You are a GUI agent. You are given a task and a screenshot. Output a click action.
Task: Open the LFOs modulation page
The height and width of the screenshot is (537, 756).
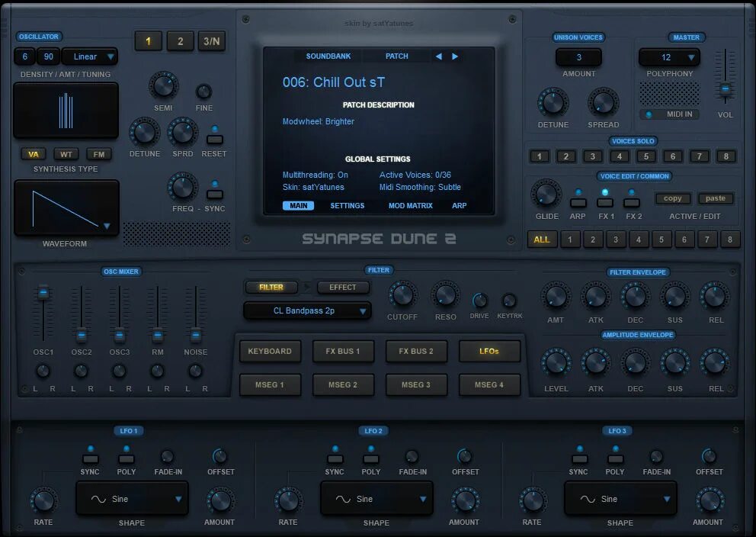click(489, 351)
